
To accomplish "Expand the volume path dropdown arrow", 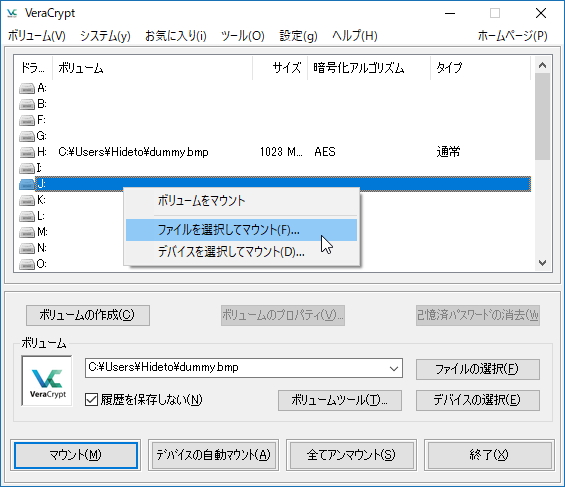I will click(393, 368).
